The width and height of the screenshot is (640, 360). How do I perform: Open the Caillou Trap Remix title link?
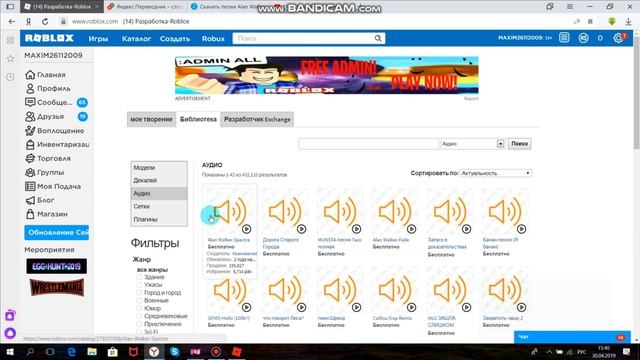click(x=392, y=318)
